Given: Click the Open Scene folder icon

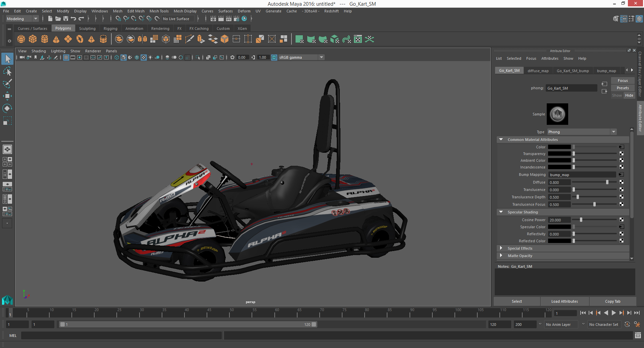Looking at the screenshot, I should pyautogui.click(x=58, y=19).
